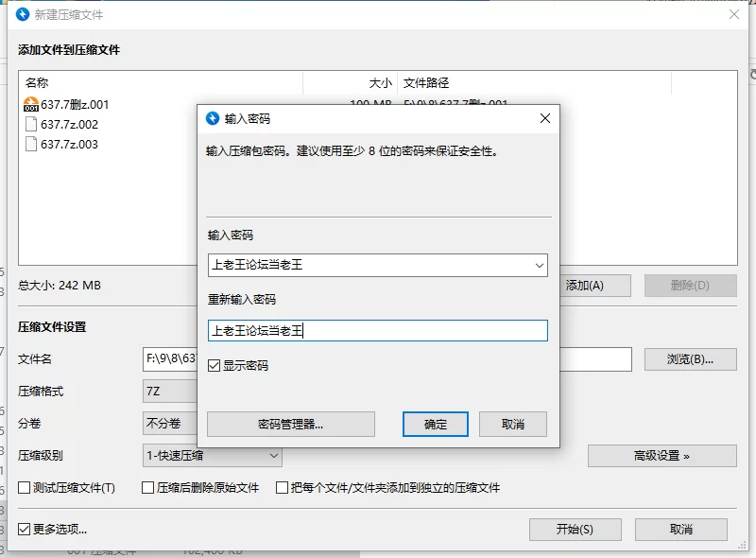The height and width of the screenshot is (558, 756).
Task: Open 密码管理器 from the dialog
Action: pos(291,424)
